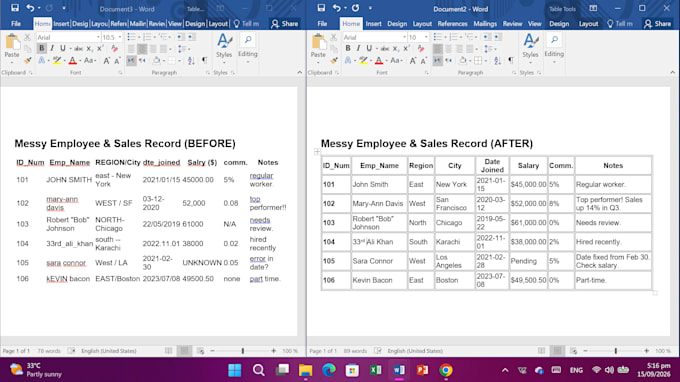Toggle Underline in Document2 window

pos(369,49)
